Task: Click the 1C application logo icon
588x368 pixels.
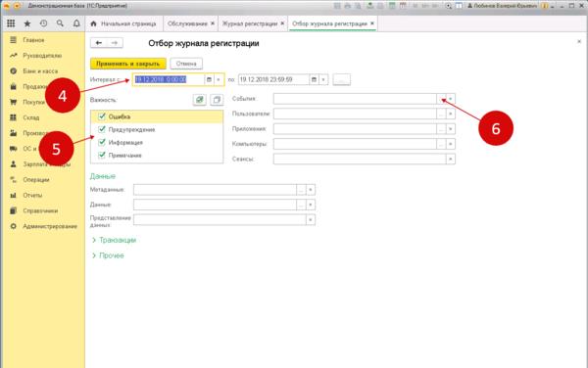Action: [7, 6]
